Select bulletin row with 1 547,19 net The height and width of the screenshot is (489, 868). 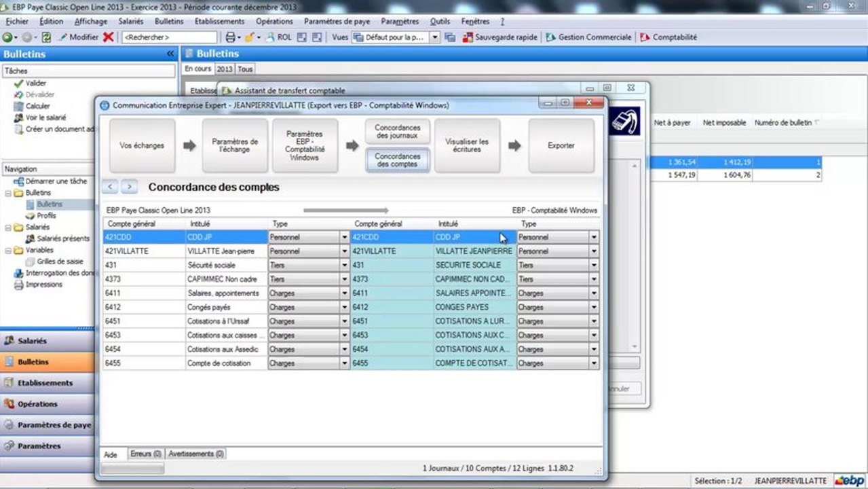736,175
